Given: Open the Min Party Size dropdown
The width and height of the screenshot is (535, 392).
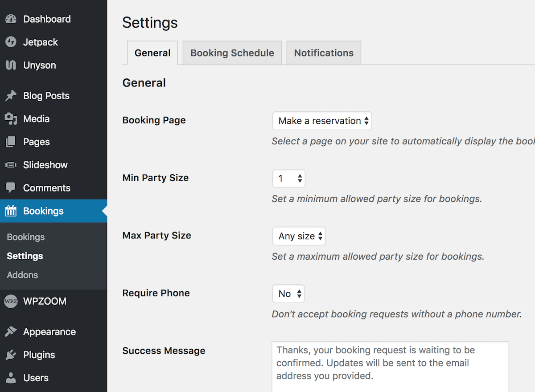Looking at the screenshot, I should [x=289, y=179].
